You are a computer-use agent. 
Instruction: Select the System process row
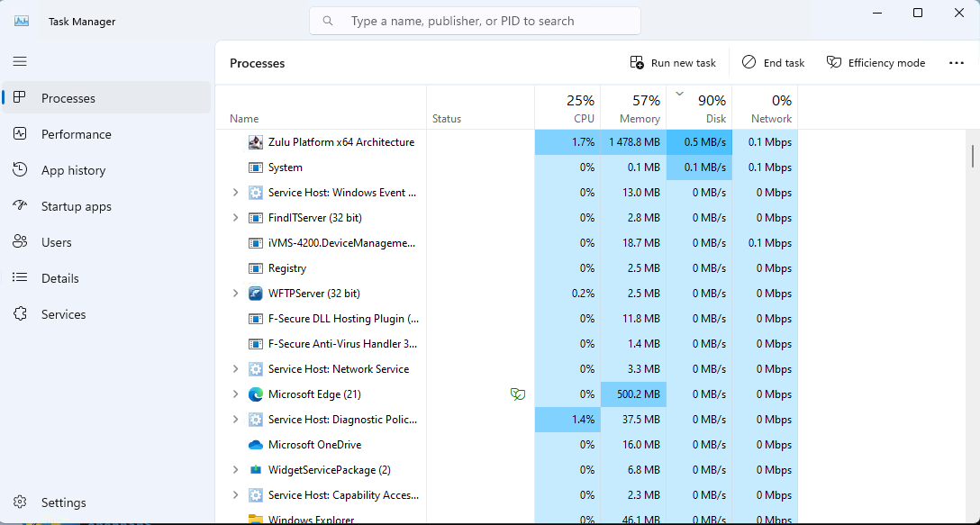click(x=507, y=167)
